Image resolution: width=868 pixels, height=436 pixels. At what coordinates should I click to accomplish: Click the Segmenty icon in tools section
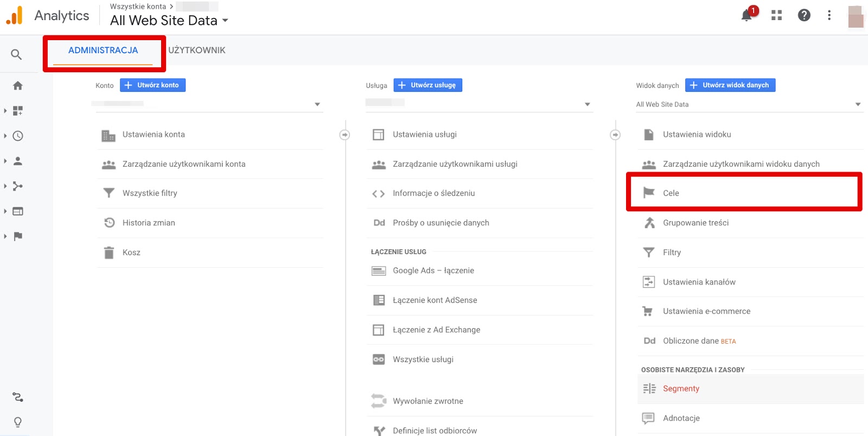click(649, 389)
